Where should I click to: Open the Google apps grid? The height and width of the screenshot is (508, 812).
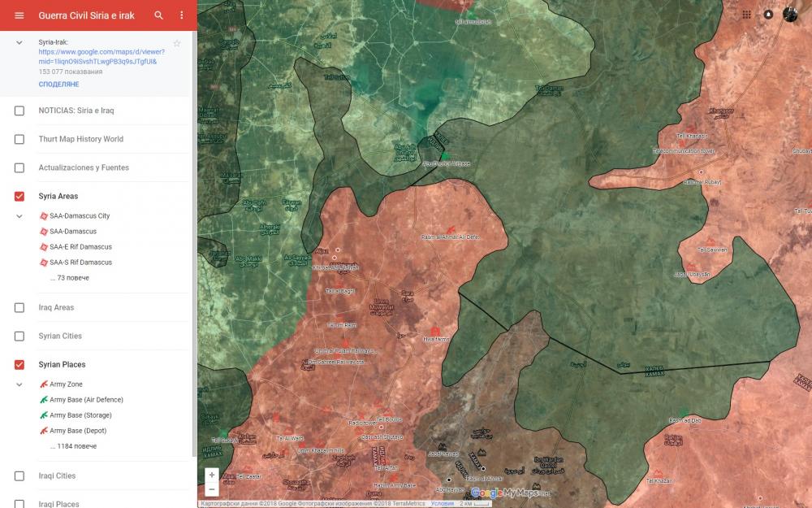tap(746, 15)
